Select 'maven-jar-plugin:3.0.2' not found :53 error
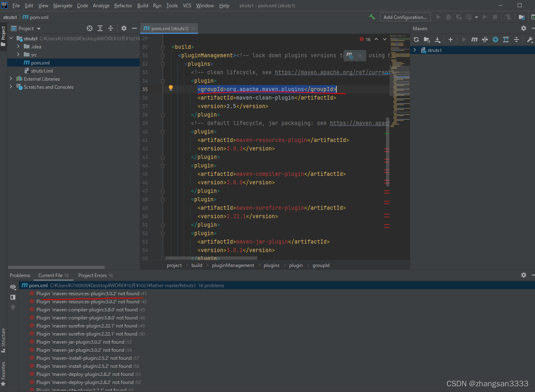The height and width of the screenshot is (392, 535). coord(80,342)
